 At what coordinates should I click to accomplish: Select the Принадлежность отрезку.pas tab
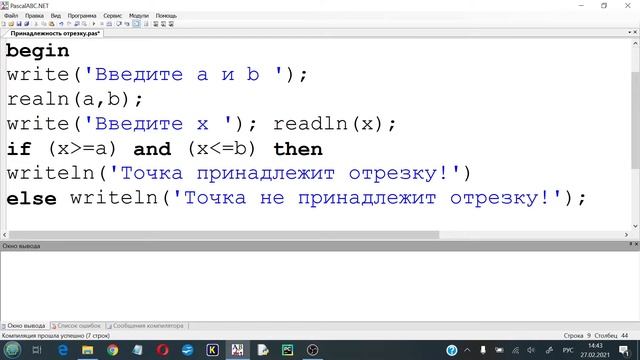tap(55, 33)
